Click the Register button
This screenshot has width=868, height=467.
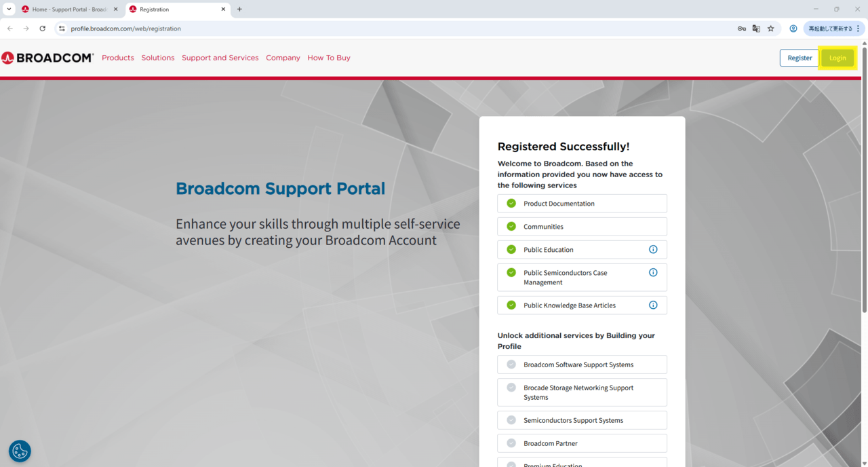[x=800, y=58]
